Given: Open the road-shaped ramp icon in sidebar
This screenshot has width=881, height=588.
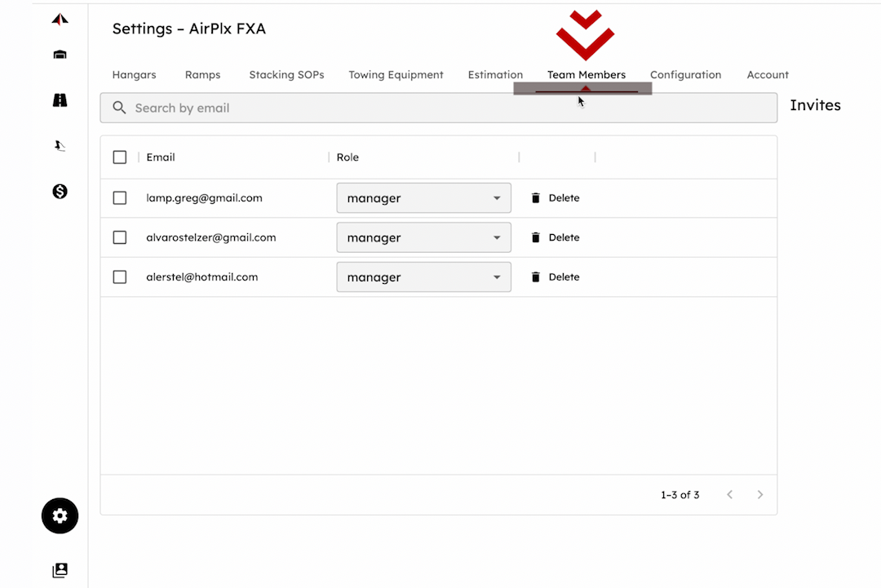Looking at the screenshot, I should point(60,100).
